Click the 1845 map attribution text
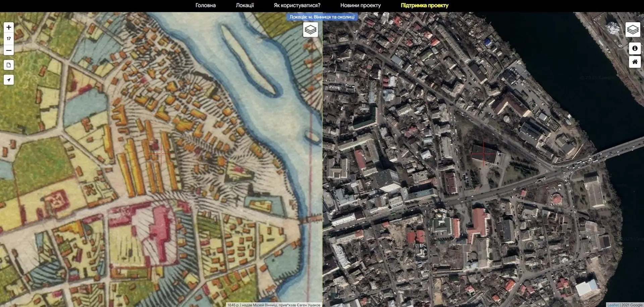 tap(274, 305)
